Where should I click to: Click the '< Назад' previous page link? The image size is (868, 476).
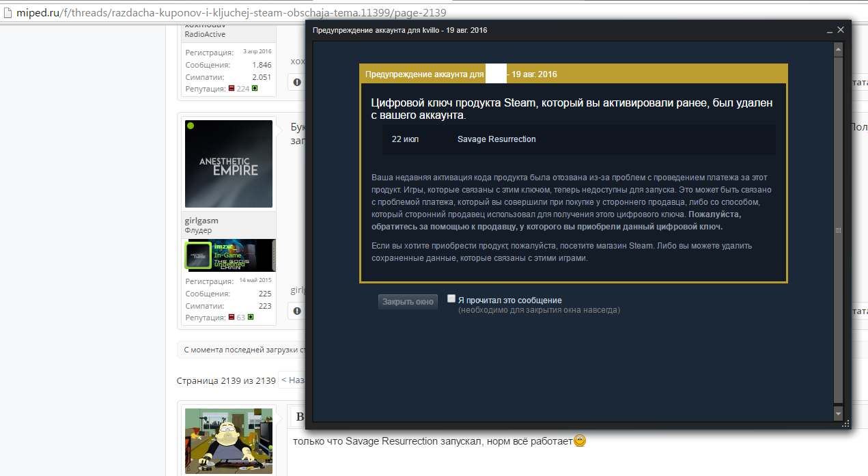pyautogui.click(x=292, y=380)
